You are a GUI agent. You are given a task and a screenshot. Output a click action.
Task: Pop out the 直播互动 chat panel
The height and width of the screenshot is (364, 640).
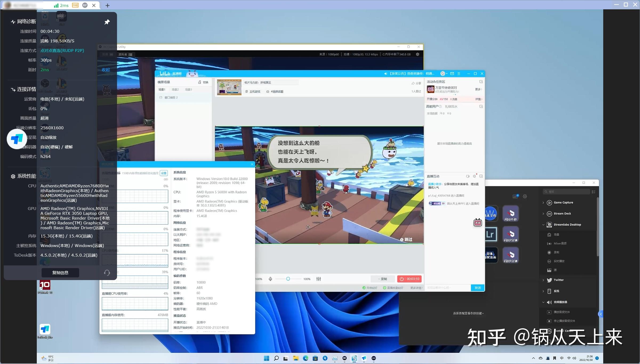[481, 176]
